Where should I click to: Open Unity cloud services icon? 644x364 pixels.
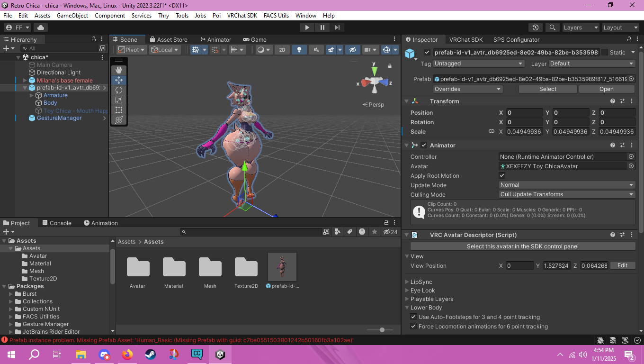click(x=40, y=27)
